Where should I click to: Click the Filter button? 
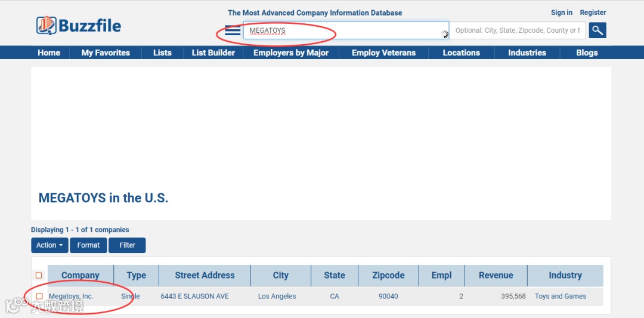click(128, 245)
